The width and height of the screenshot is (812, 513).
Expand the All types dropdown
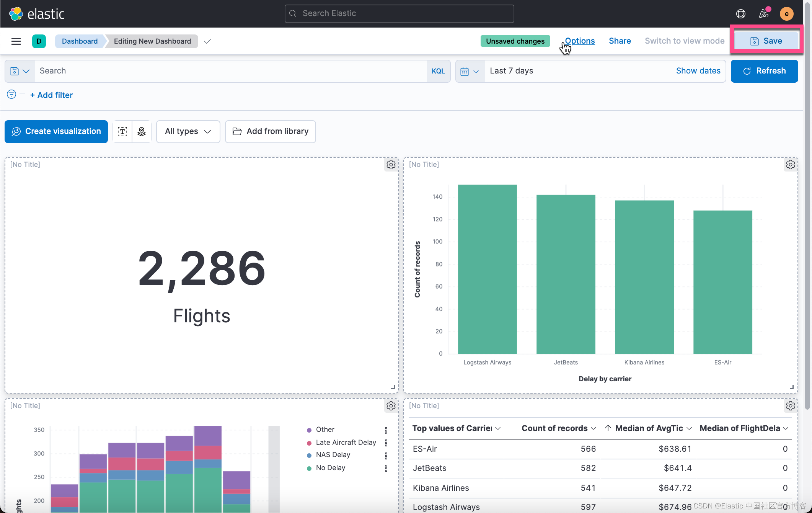[x=188, y=132]
